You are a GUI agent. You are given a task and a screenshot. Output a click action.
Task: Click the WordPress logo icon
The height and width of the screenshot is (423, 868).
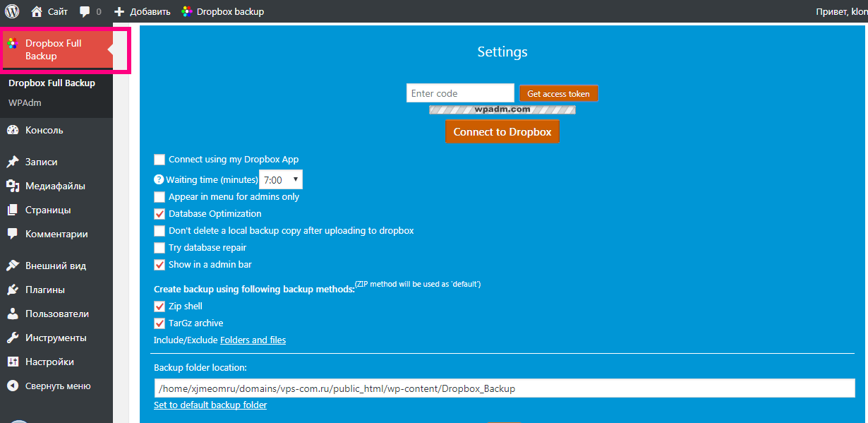tap(12, 11)
